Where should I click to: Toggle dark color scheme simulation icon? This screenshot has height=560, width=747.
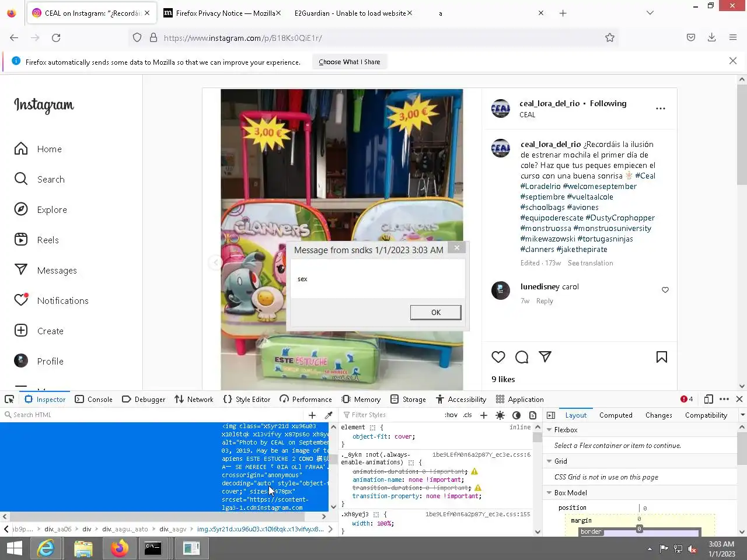pos(516,415)
